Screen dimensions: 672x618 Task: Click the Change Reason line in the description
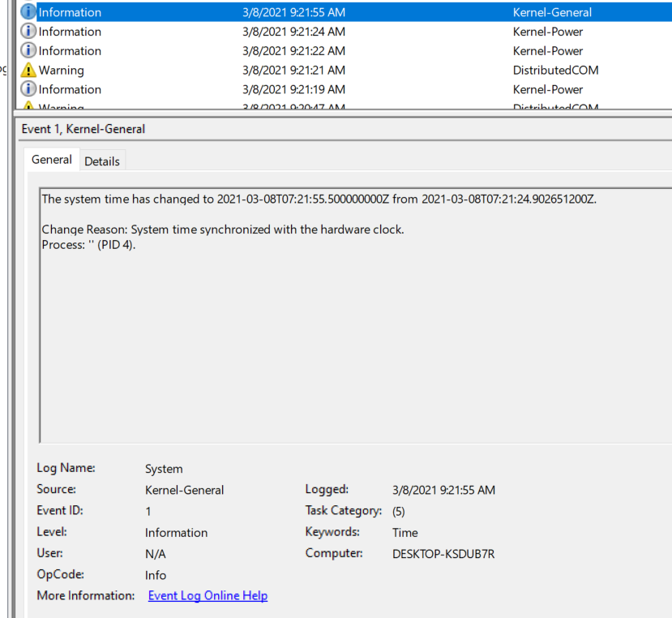(x=222, y=230)
